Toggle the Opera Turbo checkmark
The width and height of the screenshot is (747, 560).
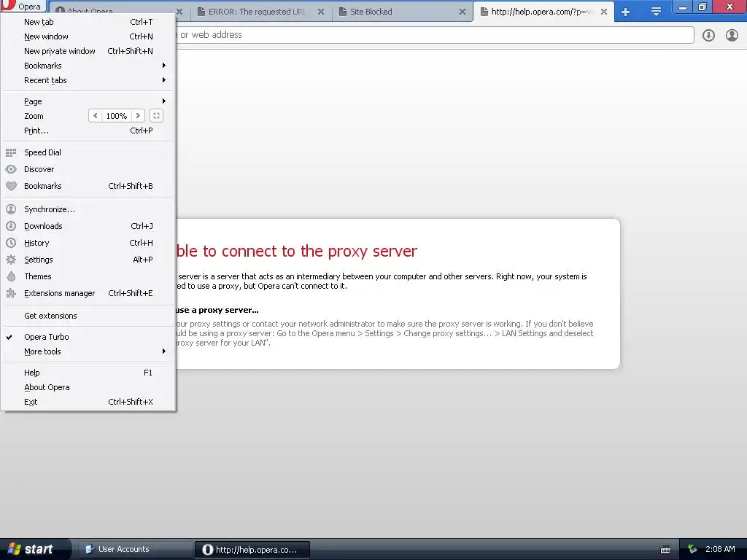pos(9,337)
